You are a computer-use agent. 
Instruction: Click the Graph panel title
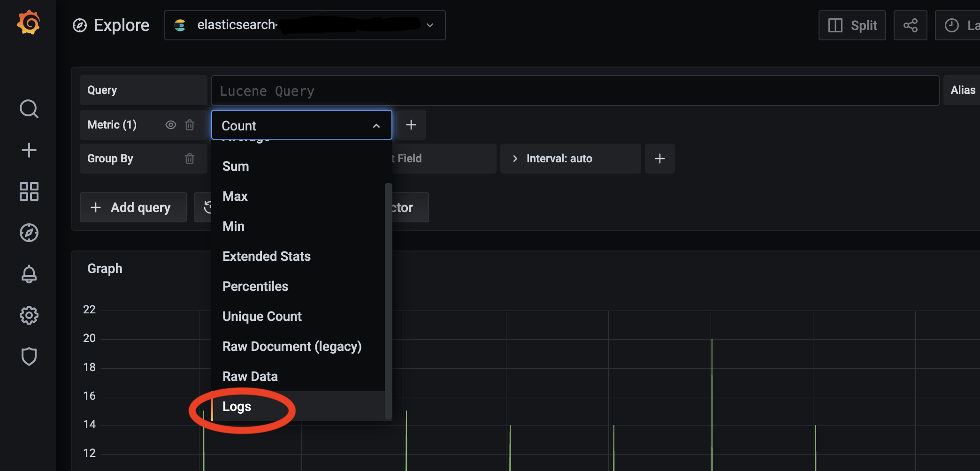[105, 268]
